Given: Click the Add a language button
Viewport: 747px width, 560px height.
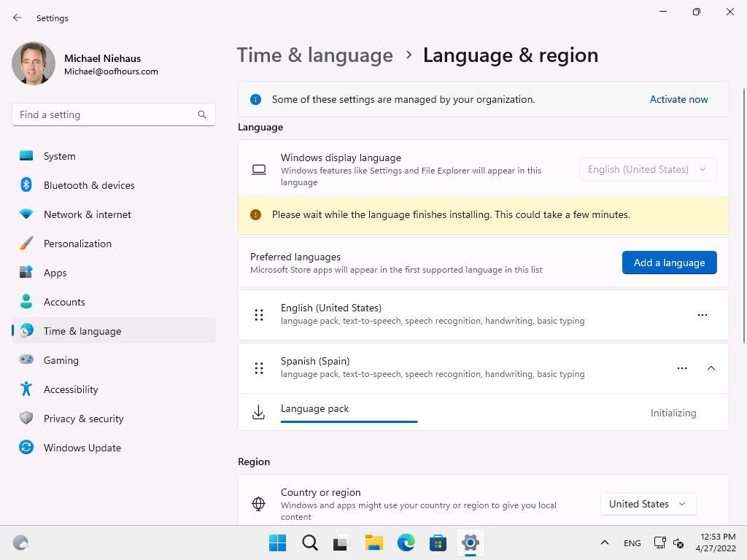Looking at the screenshot, I should (669, 262).
